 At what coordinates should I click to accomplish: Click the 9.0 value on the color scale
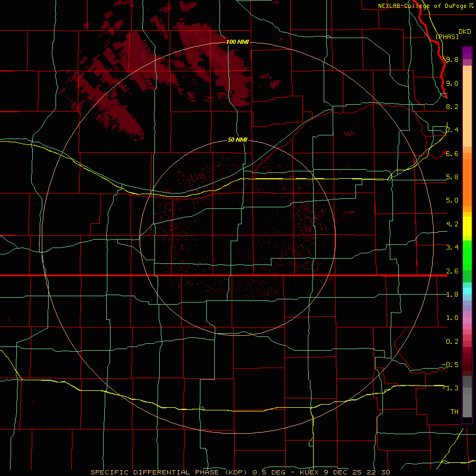pos(452,83)
